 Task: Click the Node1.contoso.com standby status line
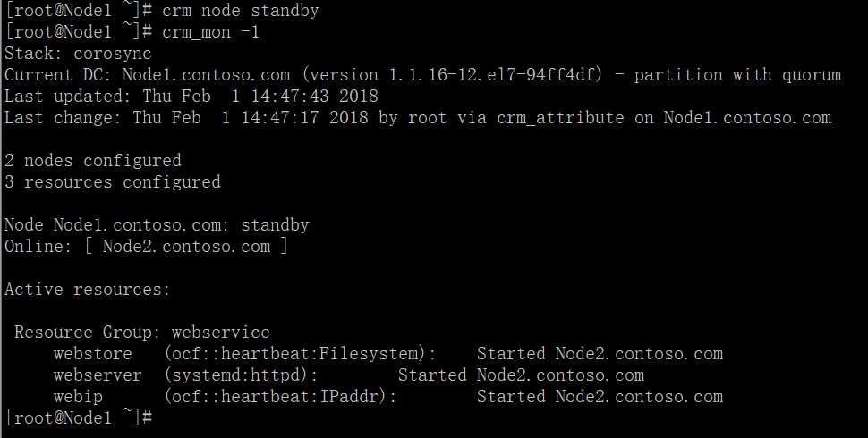(157, 225)
